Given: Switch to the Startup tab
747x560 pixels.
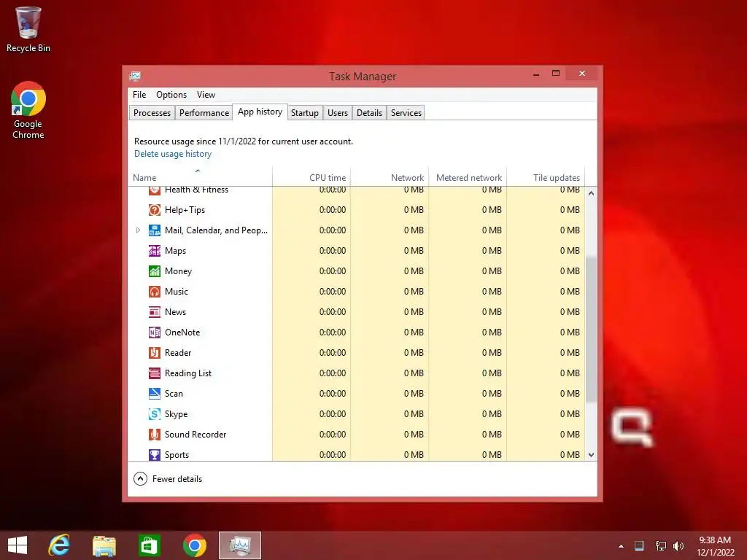Looking at the screenshot, I should tap(304, 113).
